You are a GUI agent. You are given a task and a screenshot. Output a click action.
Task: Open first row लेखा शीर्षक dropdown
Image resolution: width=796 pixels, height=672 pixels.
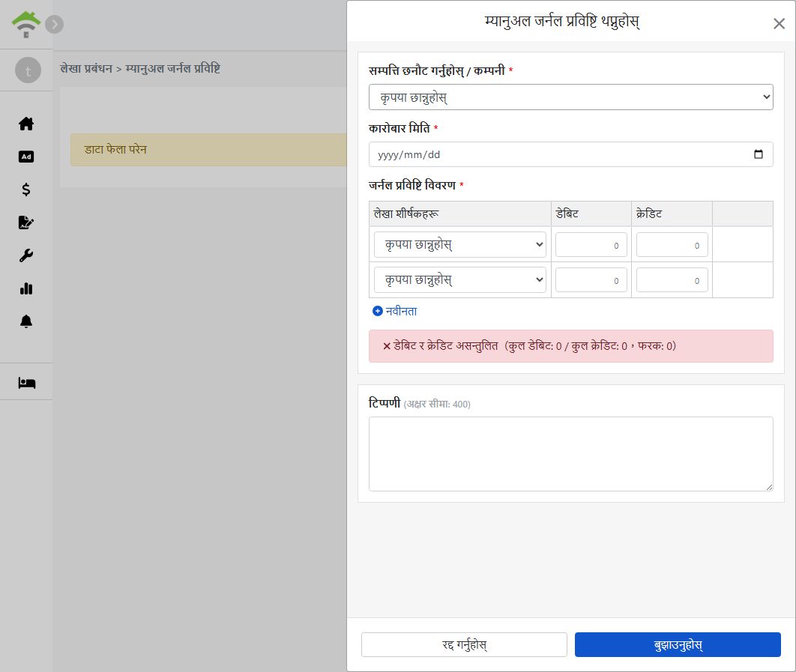460,245
